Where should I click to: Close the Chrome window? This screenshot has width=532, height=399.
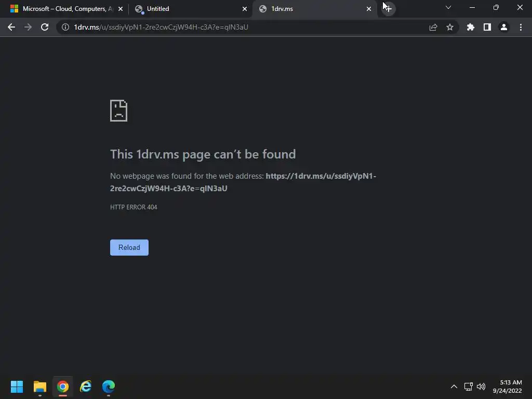coord(520,7)
